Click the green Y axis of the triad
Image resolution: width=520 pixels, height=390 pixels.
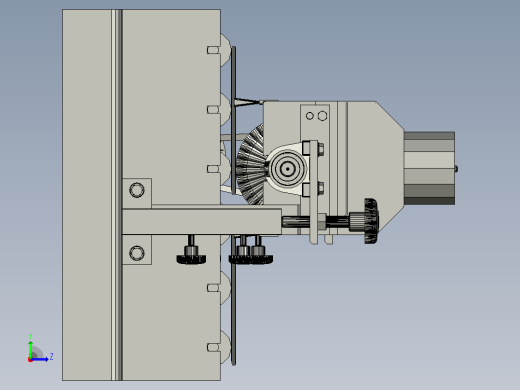(x=31, y=349)
